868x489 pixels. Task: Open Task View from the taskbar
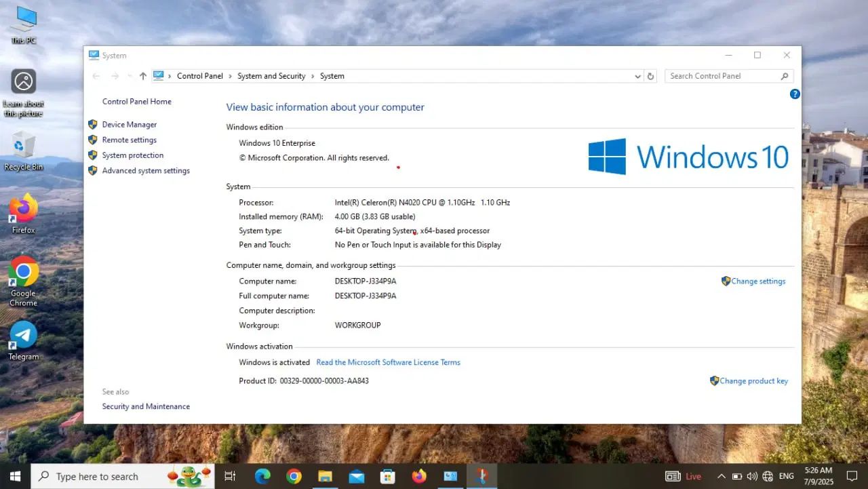(230, 476)
